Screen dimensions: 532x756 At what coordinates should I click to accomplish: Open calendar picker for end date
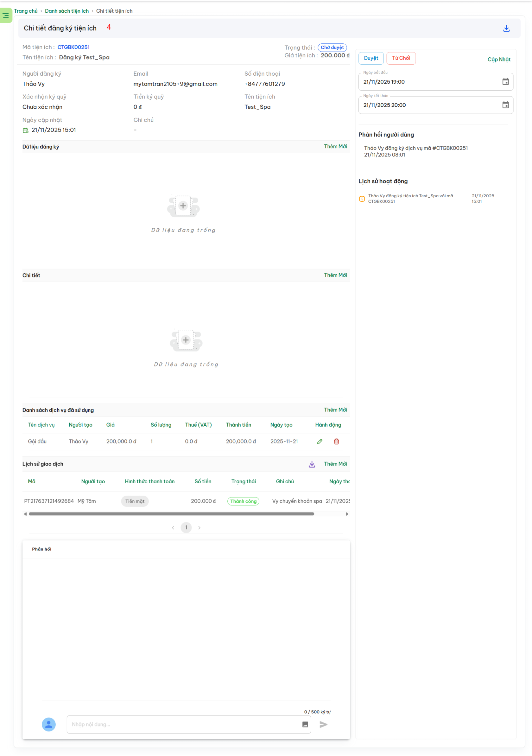[x=505, y=105]
